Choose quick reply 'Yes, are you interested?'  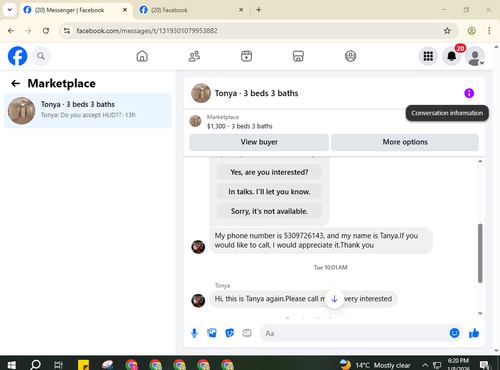tap(269, 172)
